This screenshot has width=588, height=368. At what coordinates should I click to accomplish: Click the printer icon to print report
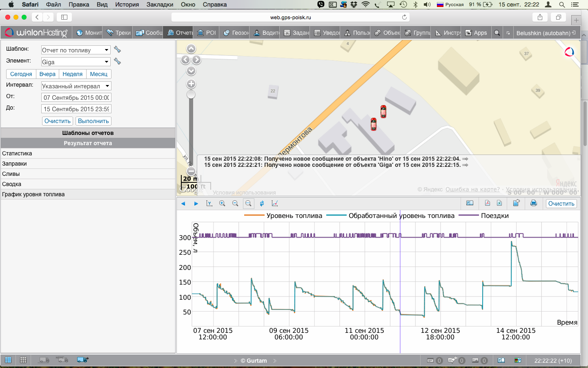[533, 203]
